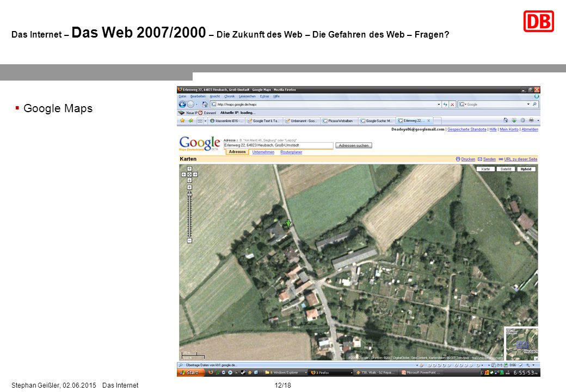The image size is (566, 392).
Task: Switch map view to Karte
Action: pyautogui.click(x=486, y=169)
